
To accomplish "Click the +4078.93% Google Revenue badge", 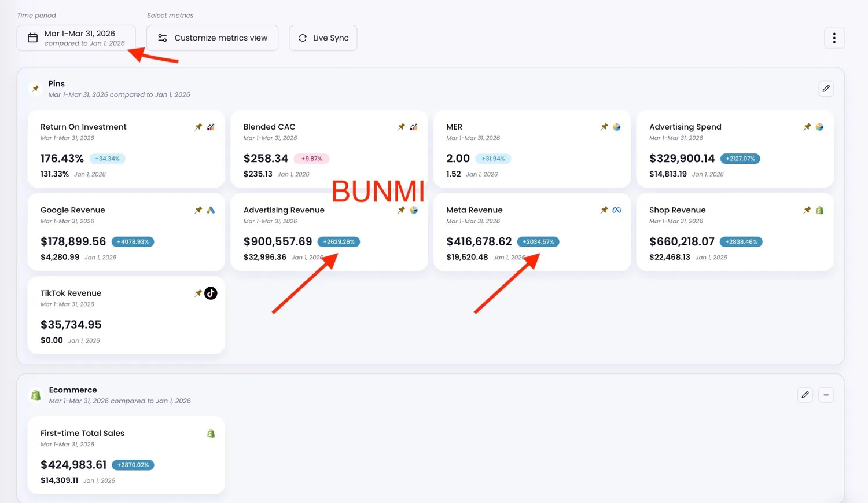I will pos(133,242).
